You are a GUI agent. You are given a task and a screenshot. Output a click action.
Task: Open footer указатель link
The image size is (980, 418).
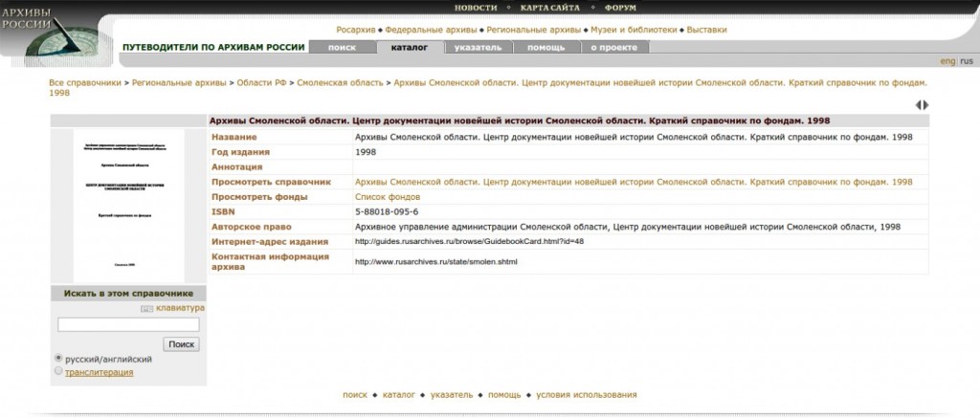click(x=452, y=395)
